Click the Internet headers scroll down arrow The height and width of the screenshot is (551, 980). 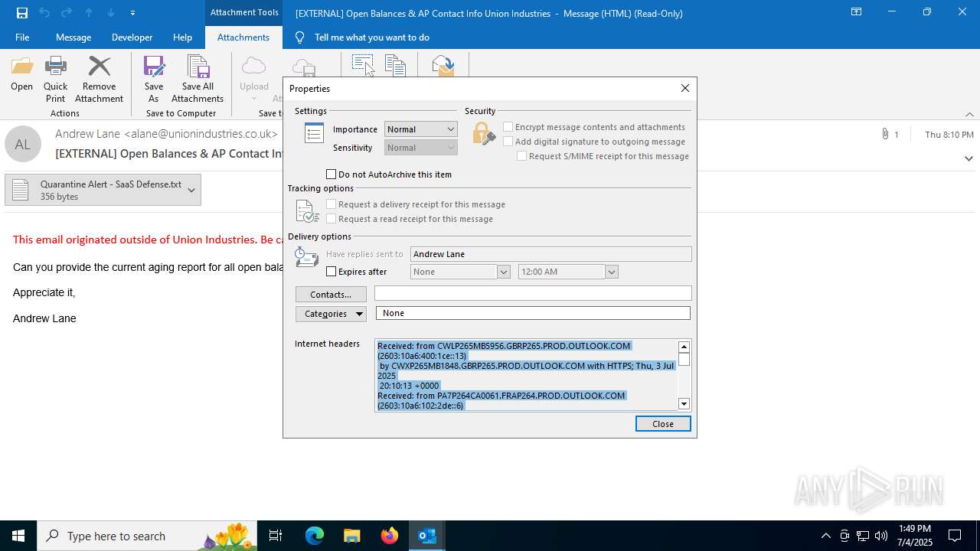click(684, 403)
